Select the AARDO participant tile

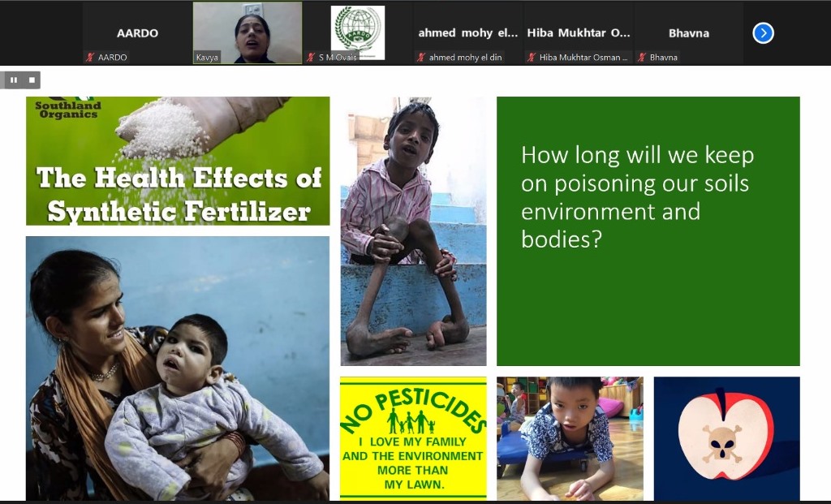click(137, 32)
